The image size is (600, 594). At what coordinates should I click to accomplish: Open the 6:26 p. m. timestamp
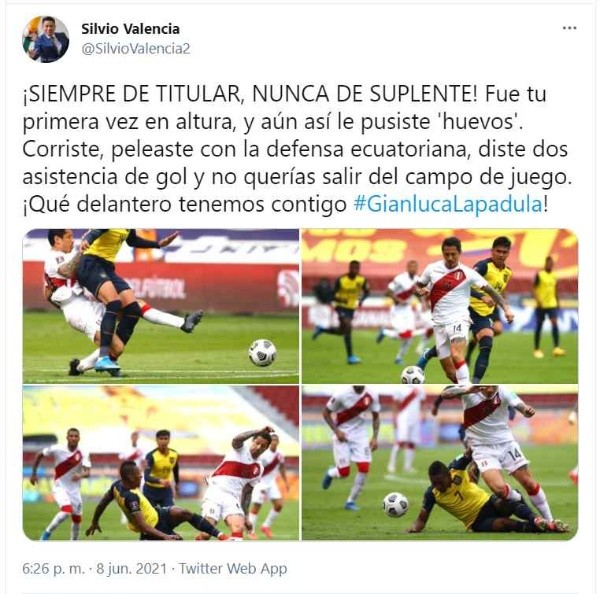click(x=53, y=568)
